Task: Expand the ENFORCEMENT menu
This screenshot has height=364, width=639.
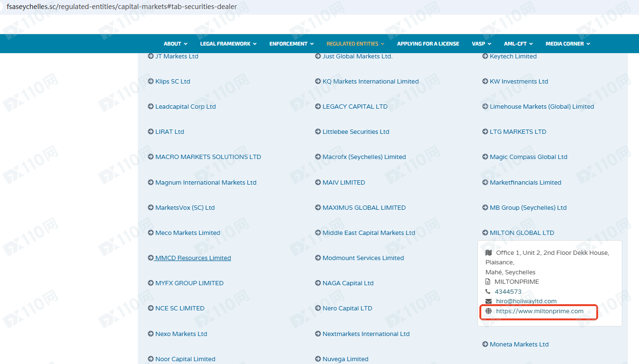Action: pos(291,44)
